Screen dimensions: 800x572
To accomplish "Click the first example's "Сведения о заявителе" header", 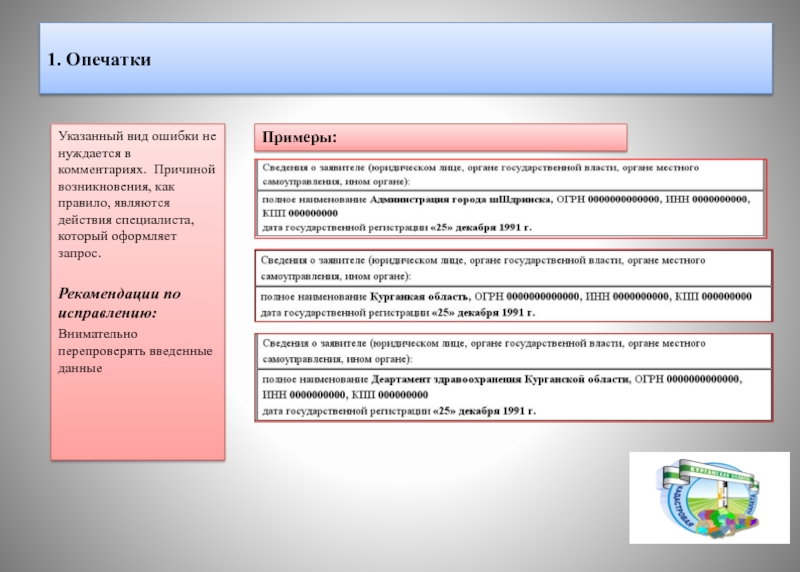I will point(480,175).
